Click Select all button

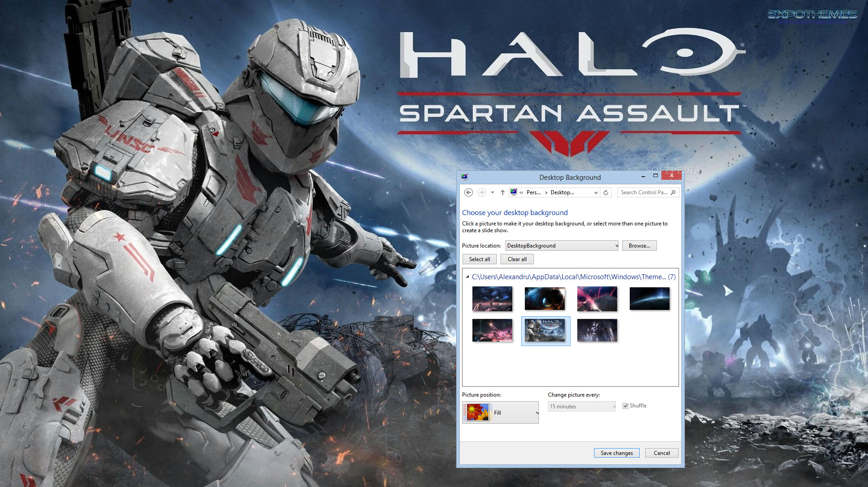479,259
